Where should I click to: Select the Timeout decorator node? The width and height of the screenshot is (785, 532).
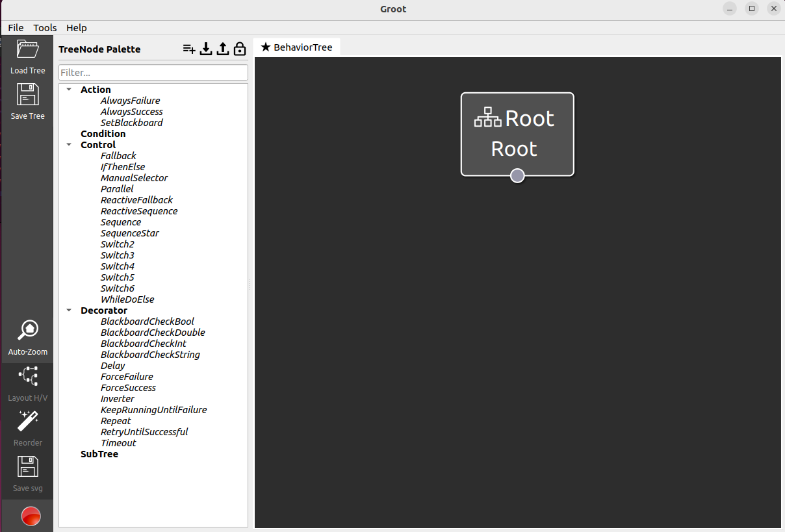tap(118, 443)
